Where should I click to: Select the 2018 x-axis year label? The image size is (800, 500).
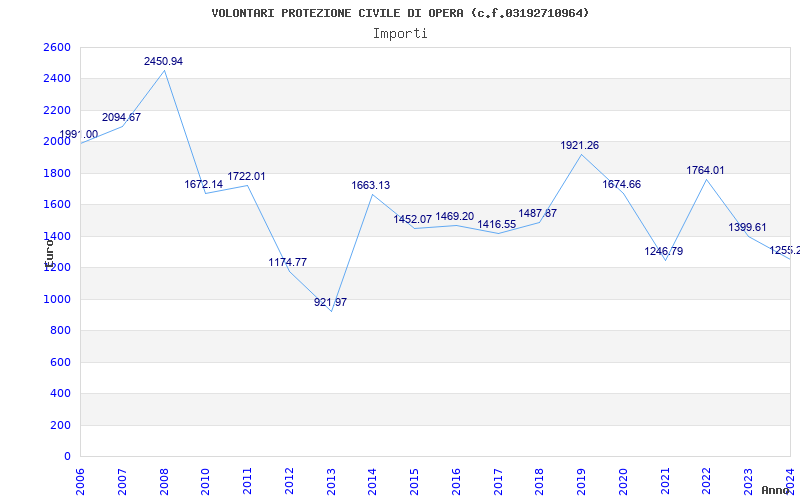point(540,481)
